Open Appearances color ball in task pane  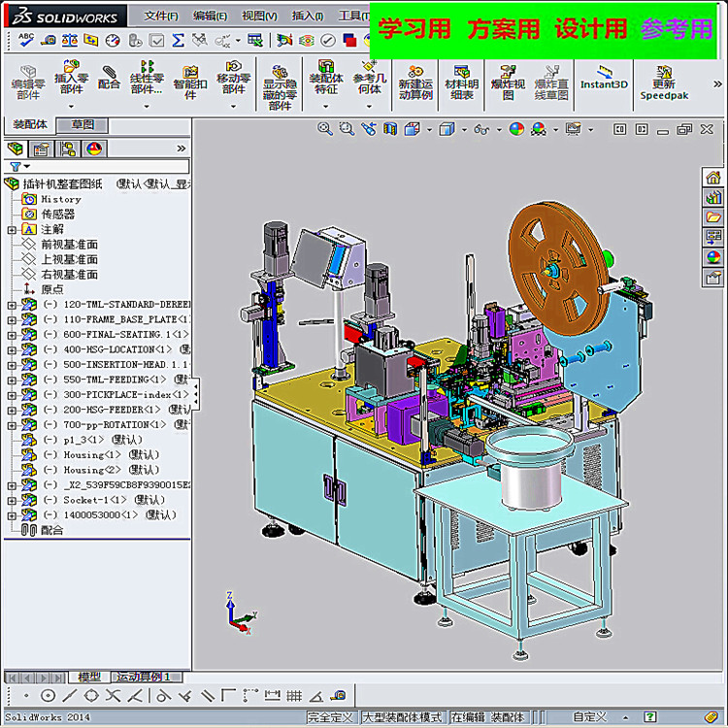[x=712, y=257]
